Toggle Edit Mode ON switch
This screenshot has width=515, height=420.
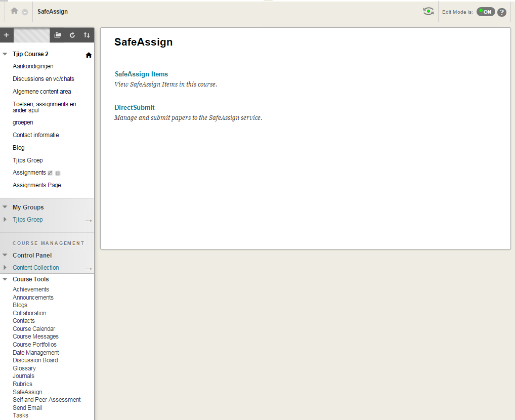[486, 12]
